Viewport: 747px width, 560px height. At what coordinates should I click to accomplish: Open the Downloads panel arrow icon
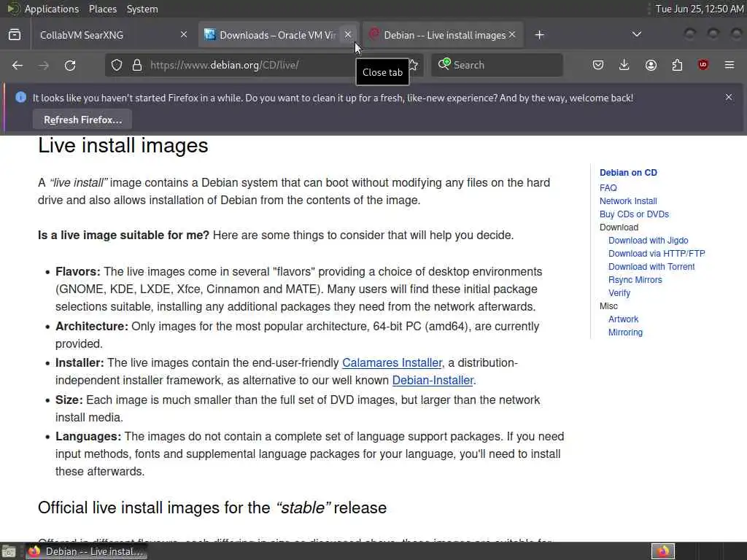point(624,65)
